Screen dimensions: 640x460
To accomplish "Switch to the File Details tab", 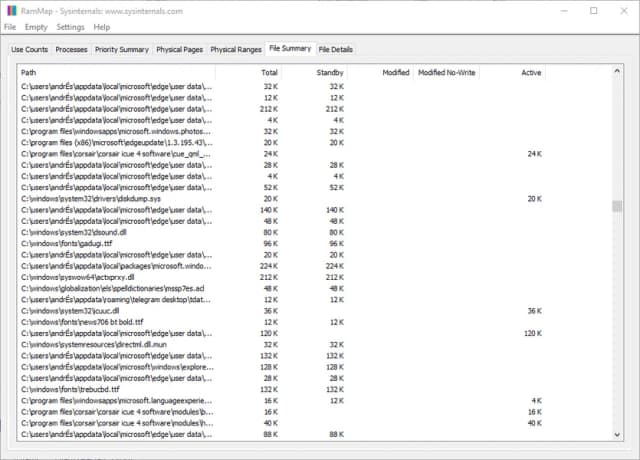I will (x=336, y=49).
